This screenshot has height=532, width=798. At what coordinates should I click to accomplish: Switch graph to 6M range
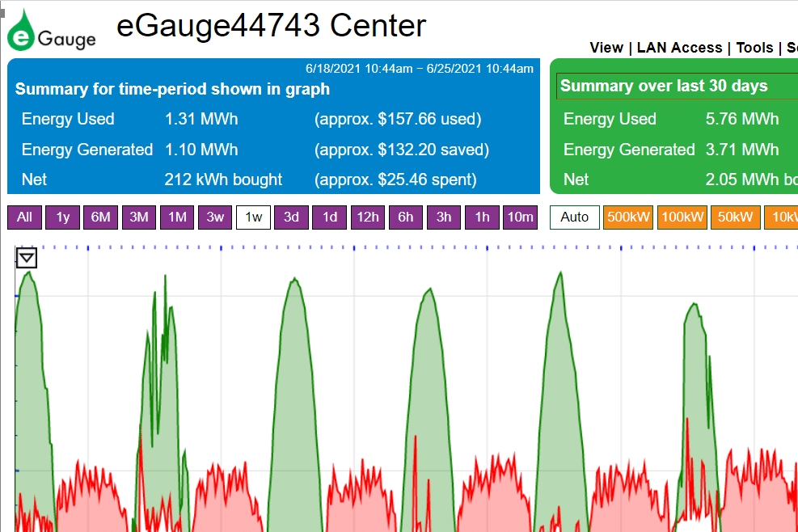(x=100, y=217)
